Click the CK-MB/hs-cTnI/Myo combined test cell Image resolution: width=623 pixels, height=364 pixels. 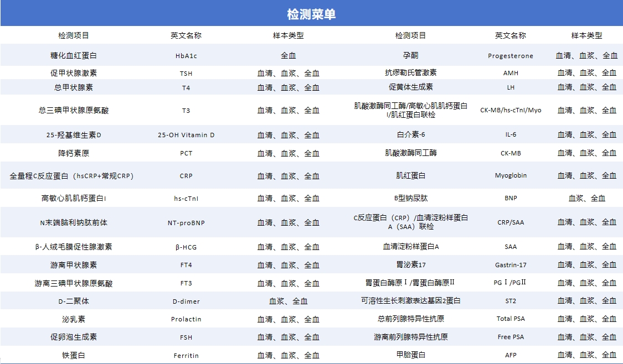point(510,110)
